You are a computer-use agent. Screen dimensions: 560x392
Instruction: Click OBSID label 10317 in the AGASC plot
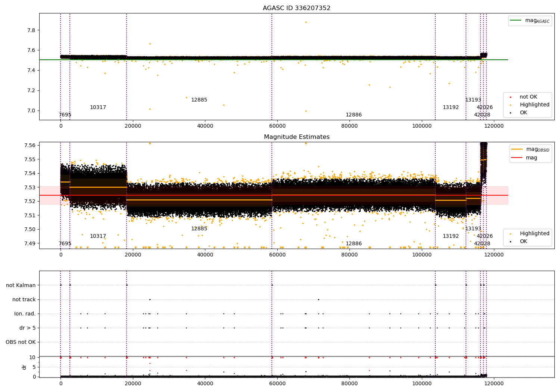pos(98,108)
